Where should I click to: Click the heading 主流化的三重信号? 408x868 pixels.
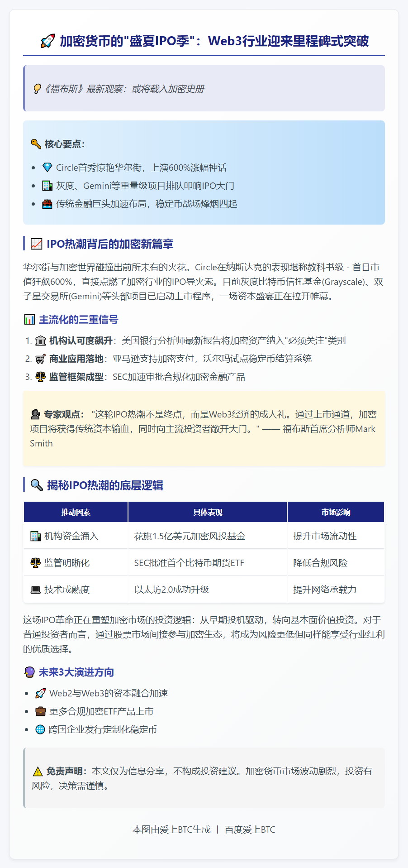[79, 320]
